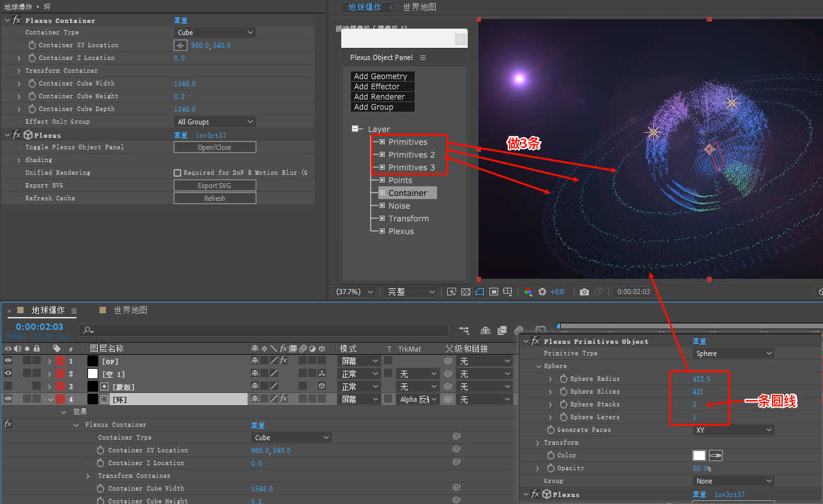This screenshot has width=823, height=504.
Task: Click Add Effector button
Action: coord(383,87)
